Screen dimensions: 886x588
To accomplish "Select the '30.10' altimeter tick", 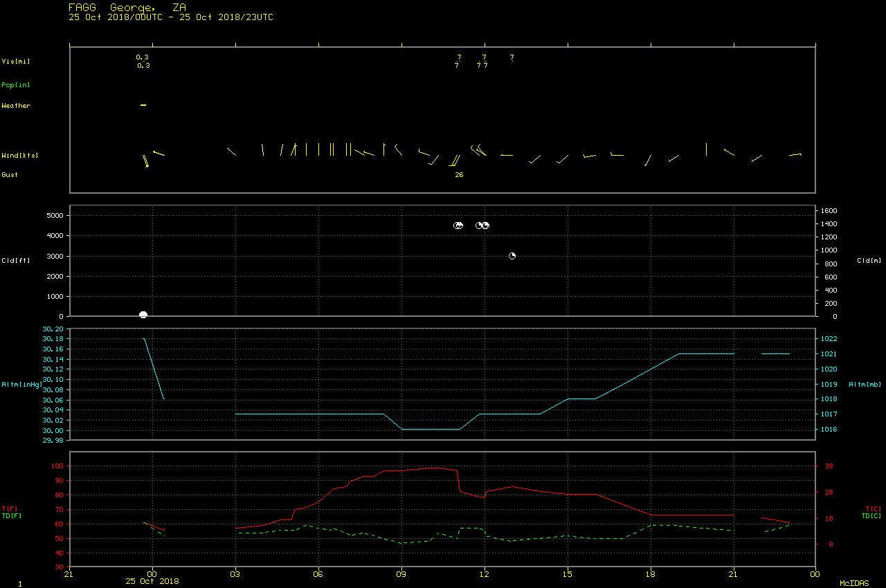I will pos(53,380).
